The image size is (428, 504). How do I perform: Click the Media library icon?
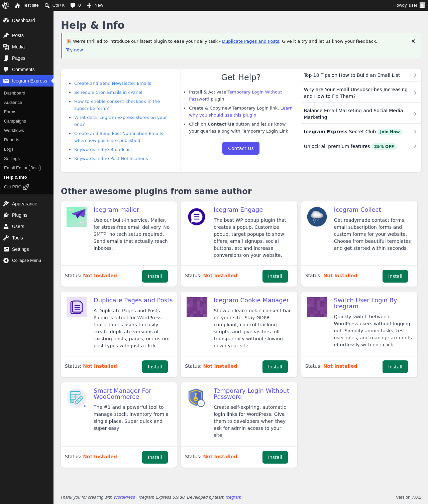click(6, 47)
